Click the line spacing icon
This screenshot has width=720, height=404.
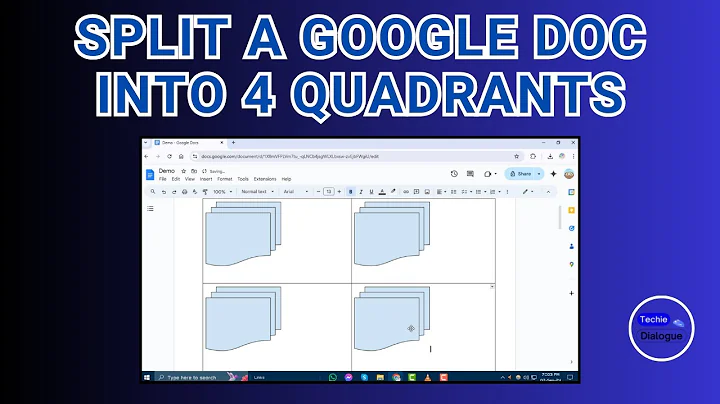[454, 191]
